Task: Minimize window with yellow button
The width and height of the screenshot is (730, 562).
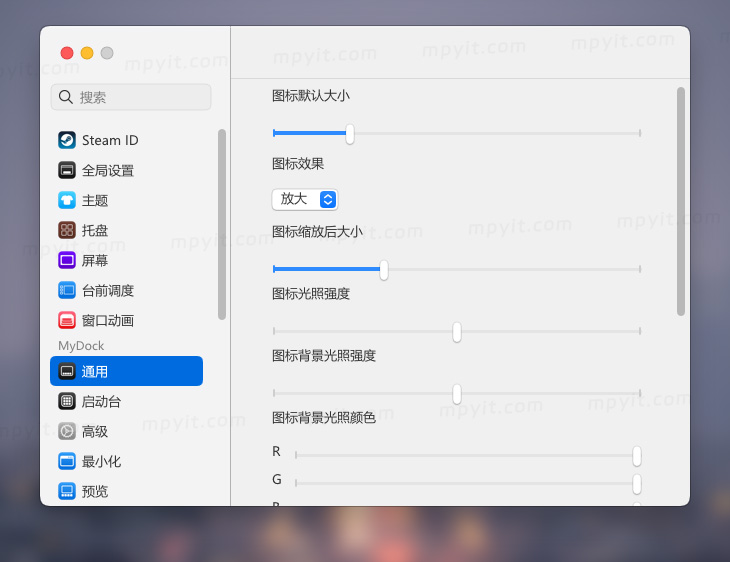Action: click(x=87, y=53)
